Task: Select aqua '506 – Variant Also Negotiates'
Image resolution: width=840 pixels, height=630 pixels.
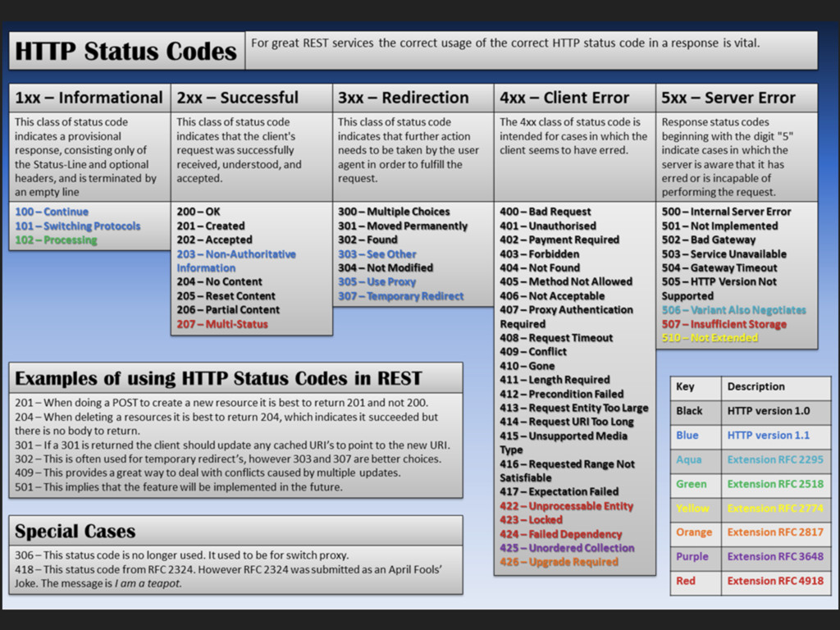Action: coord(733,310)
